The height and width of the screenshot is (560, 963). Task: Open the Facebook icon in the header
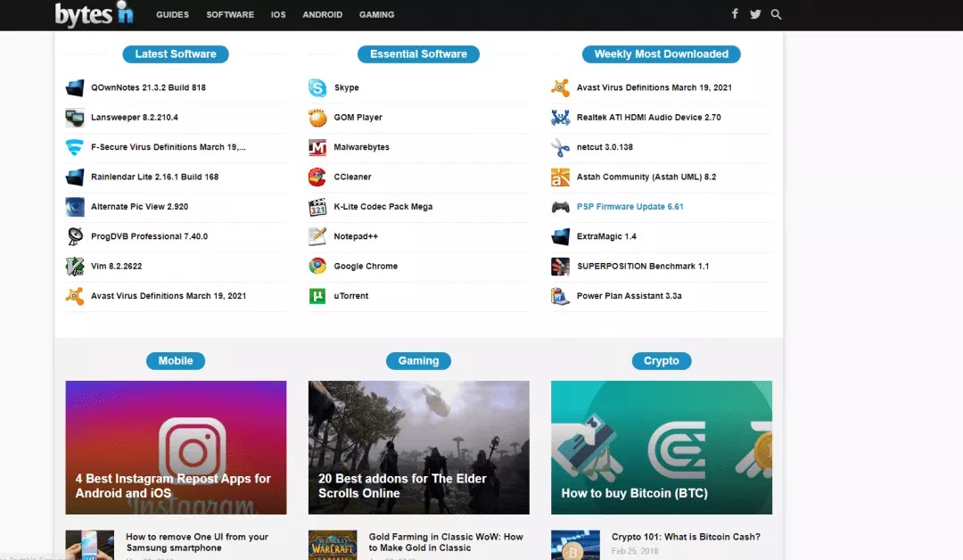(x=735, y=13)
